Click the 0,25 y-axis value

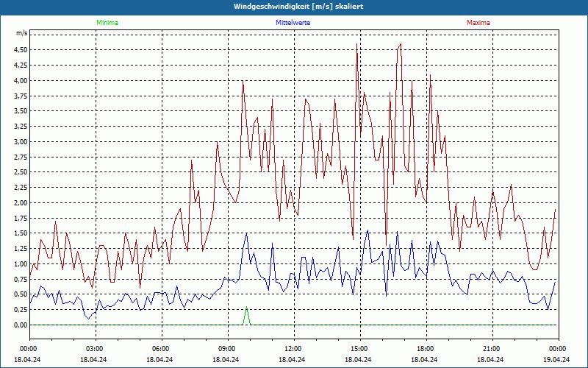point(21,310)
